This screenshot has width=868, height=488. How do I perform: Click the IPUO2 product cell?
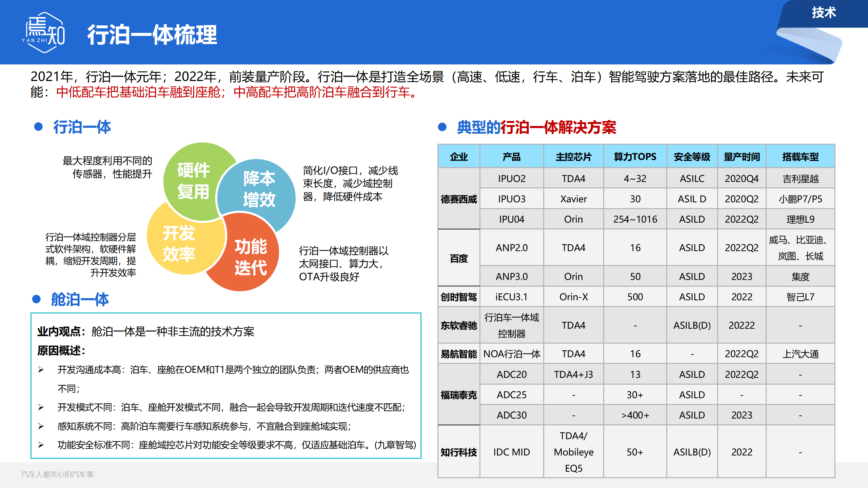(512, 179)
